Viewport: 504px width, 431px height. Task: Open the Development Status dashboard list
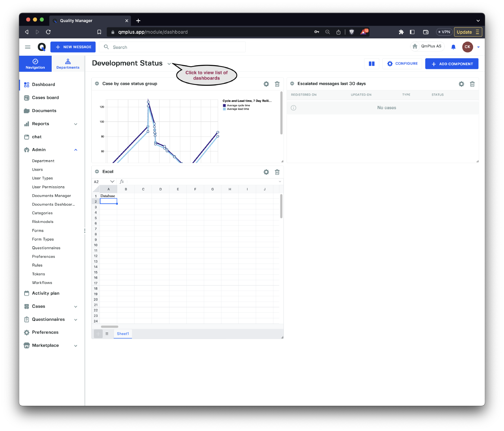169,64
